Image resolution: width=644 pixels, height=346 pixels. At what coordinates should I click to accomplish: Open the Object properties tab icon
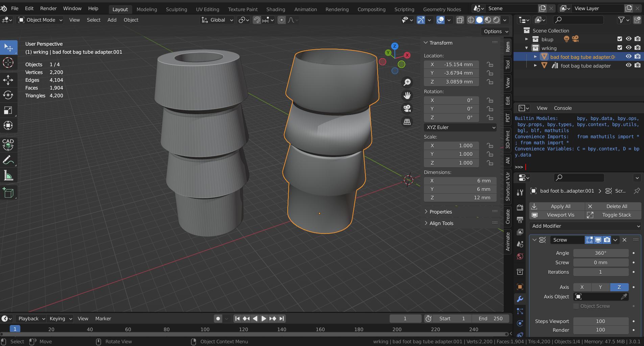tap(520, 287)
